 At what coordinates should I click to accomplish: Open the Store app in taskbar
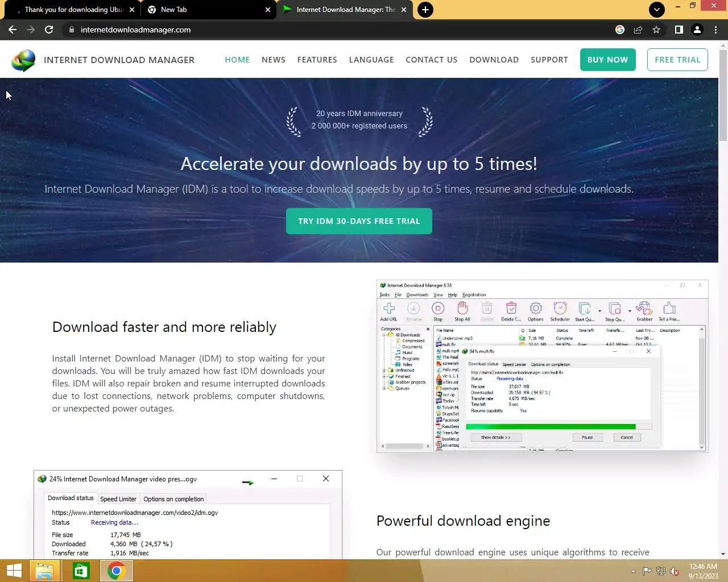[81, 571]
